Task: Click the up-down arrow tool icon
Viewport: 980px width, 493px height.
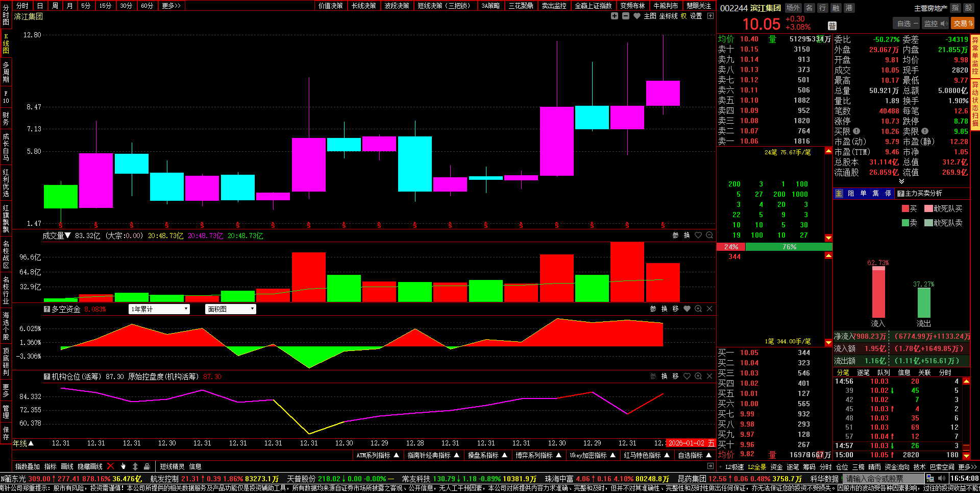Action: coord(135,466)
